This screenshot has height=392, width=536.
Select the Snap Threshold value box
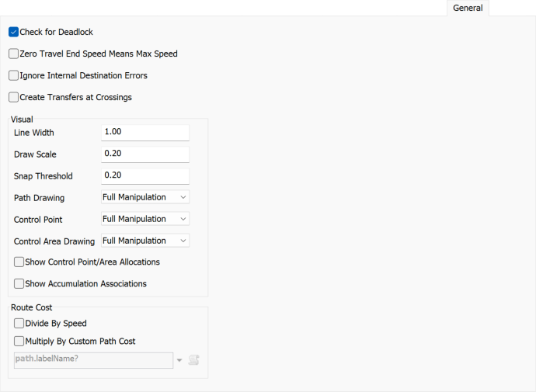pos(145,175)
